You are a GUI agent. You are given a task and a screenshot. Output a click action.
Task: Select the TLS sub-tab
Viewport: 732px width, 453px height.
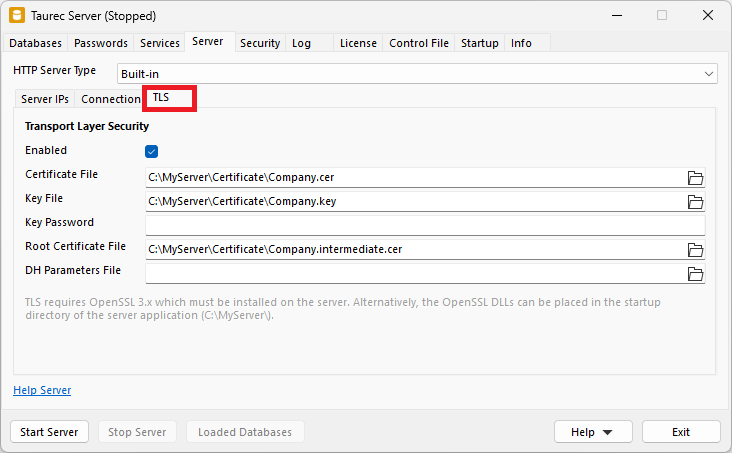pyautogui.click(x=169, y=98)
